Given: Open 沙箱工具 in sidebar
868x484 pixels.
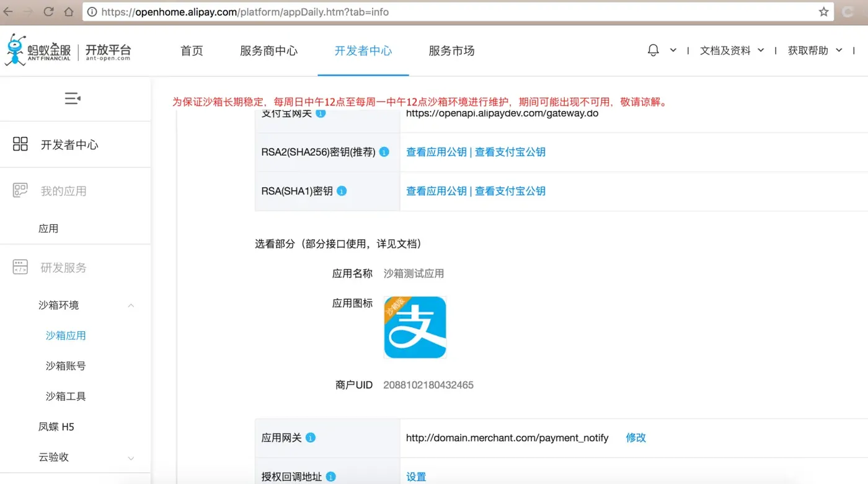Looking at the screenshot, I should [66, 396].
